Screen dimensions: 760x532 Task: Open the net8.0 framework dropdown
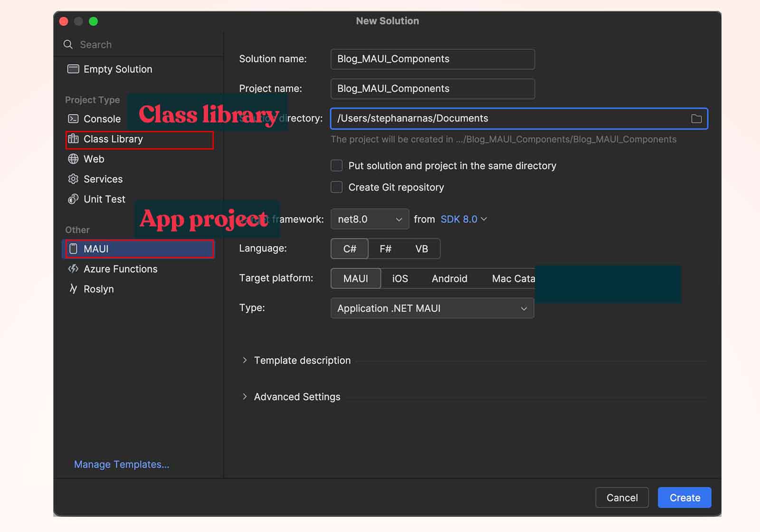pyautogui.click(x=370, y=219)
